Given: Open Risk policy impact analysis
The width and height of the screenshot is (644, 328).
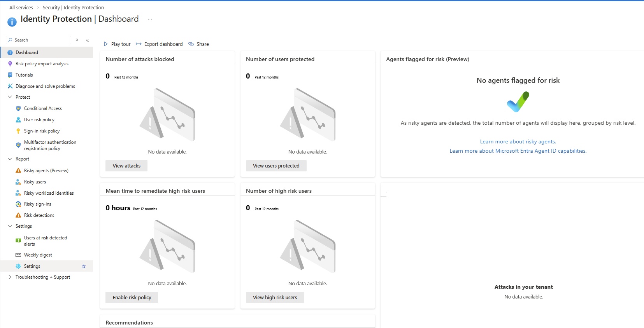Looking at the screenshot, I should tap(42, 64).
